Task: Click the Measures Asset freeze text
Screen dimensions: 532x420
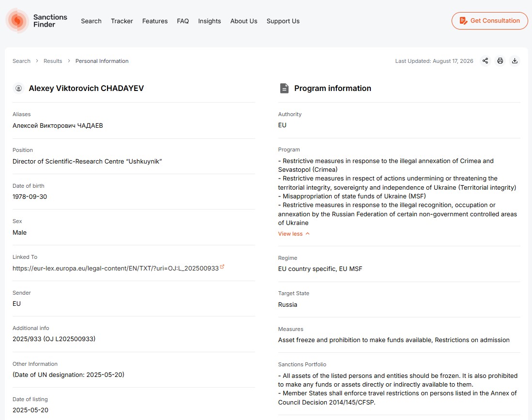Action: tap(394, 340)
